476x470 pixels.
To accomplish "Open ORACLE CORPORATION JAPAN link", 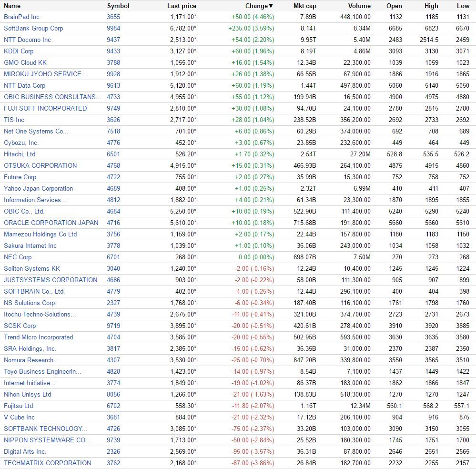I will [51, 223].
